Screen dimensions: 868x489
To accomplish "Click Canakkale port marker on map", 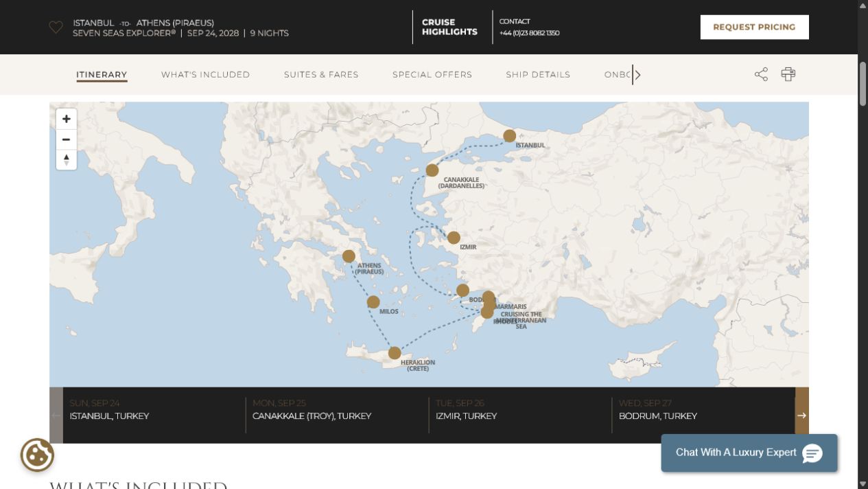I will pyautogui.click(x=432, y=170).
